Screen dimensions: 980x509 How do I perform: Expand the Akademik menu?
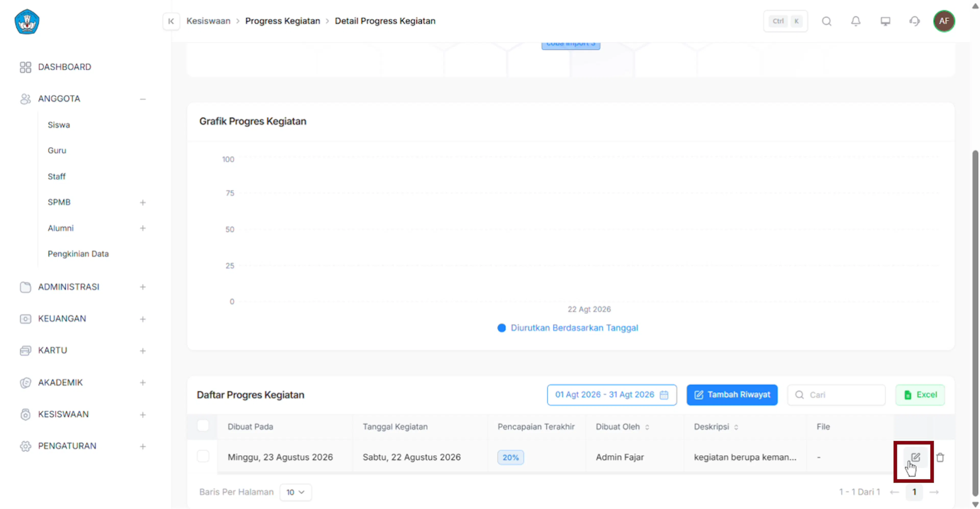[x=143, y=383]
